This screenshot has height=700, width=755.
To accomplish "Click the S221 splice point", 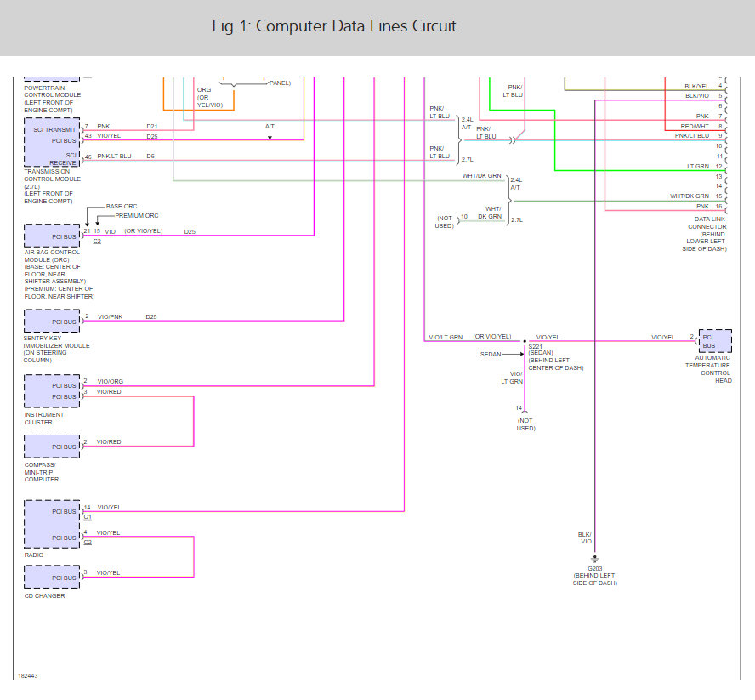I will pyautogui.click(x=525, y=341).
